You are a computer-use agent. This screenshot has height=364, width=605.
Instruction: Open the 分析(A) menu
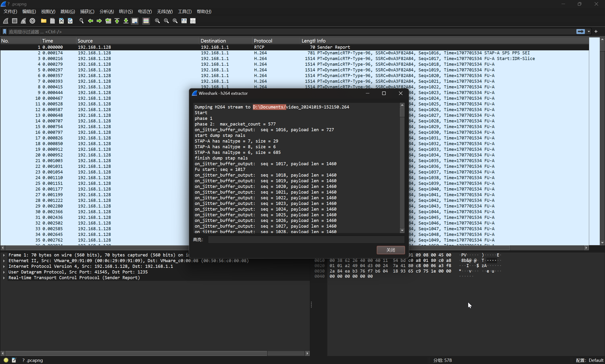pos(107,12)
